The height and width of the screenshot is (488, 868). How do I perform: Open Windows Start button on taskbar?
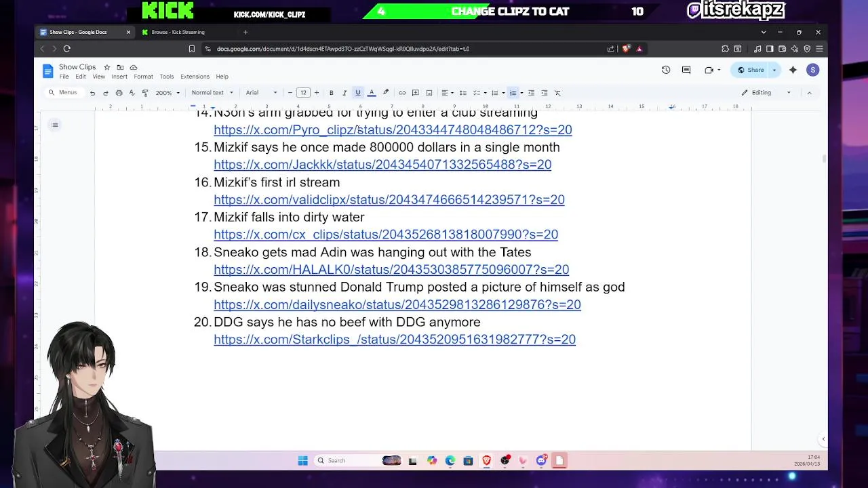pyautogui.click(x=302, y=461)
